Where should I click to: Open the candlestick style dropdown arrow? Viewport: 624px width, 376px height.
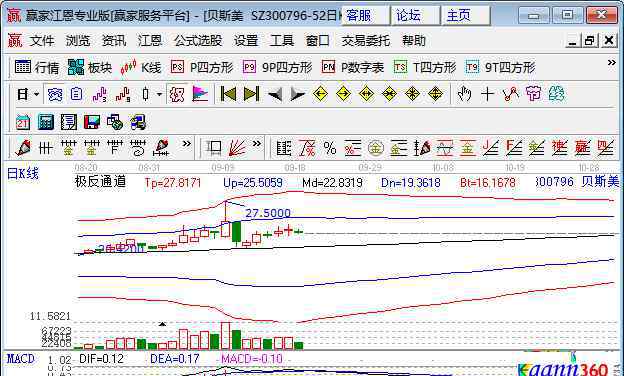click(x=159, y=94)
